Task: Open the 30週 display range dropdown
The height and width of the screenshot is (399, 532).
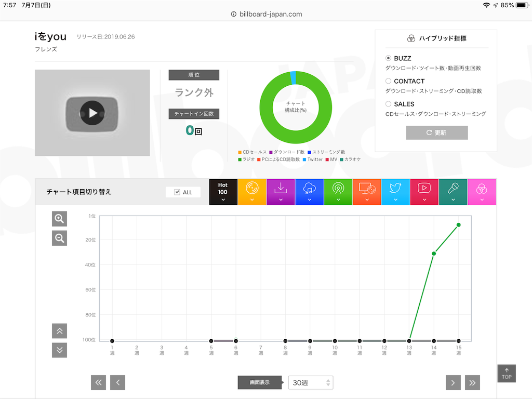Action: tap(311, 383)
